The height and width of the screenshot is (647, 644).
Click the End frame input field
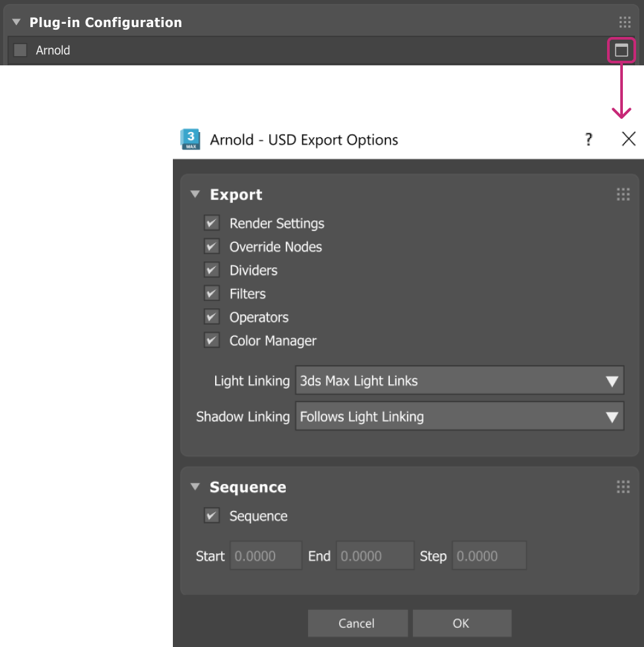coord(375,555)
